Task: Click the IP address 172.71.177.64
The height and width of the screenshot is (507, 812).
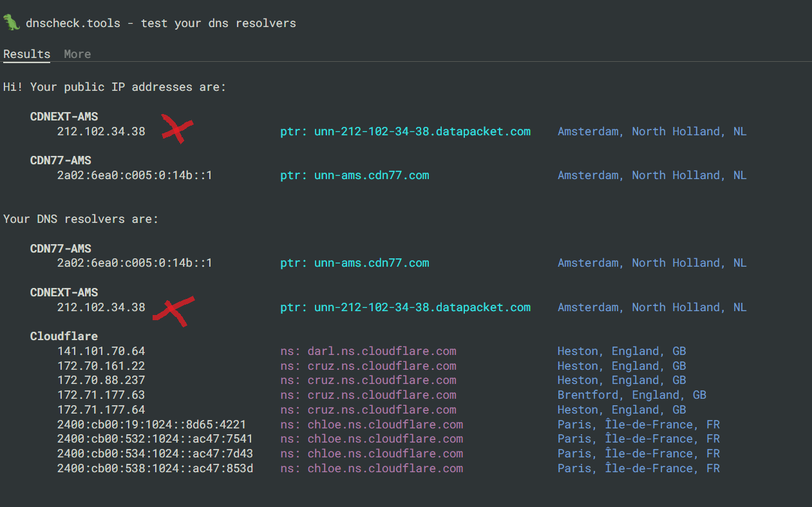Action: 101,410
